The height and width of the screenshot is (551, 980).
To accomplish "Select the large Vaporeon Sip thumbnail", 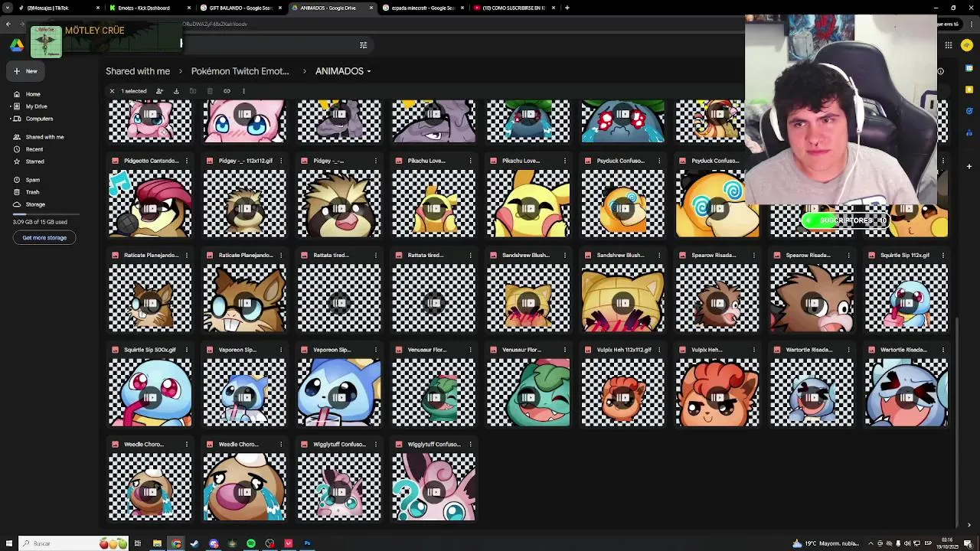I will point(339,393).
